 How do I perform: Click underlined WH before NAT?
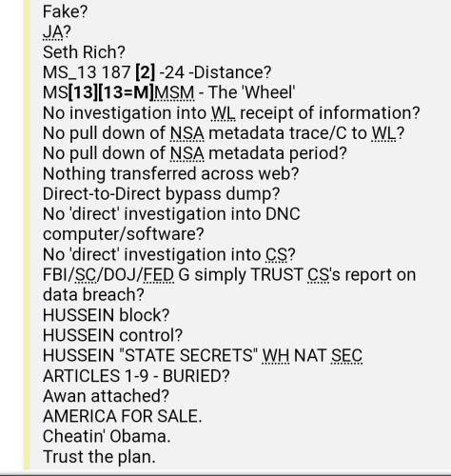pyautogui.click(x=275, y=356)
